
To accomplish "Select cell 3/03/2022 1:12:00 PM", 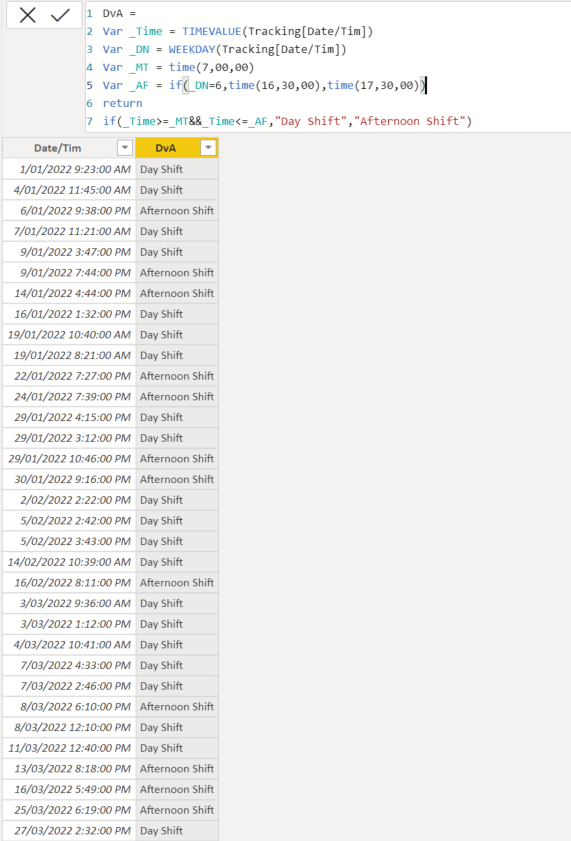I will point(69,624).
